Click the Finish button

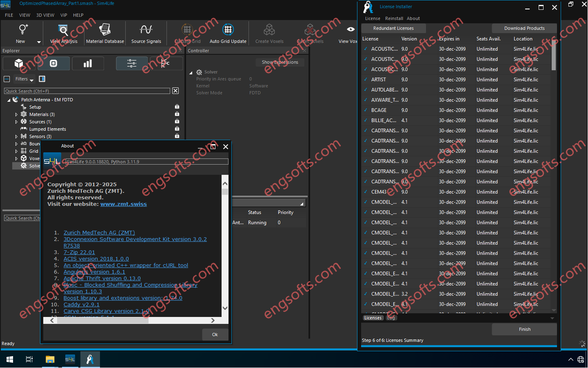tap(524, 329)
